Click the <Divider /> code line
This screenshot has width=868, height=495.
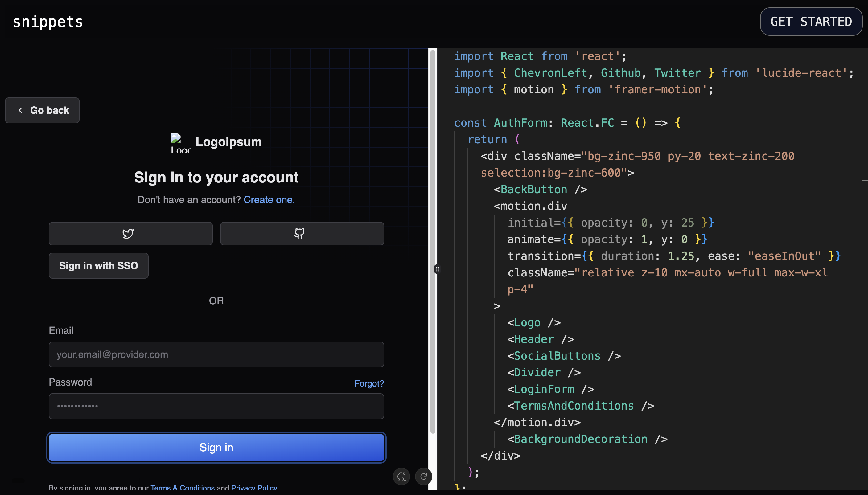tap(544, 372)
